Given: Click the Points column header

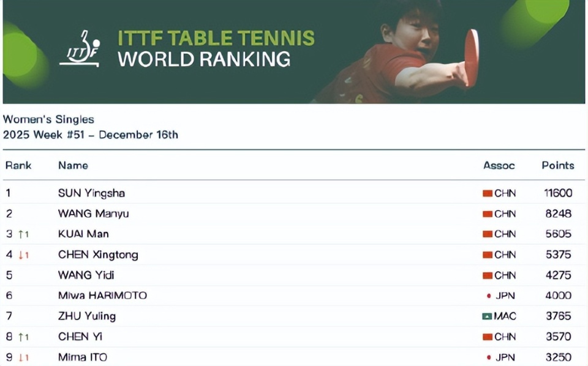Looking at the screenshot, I should [x=558, y=165].
